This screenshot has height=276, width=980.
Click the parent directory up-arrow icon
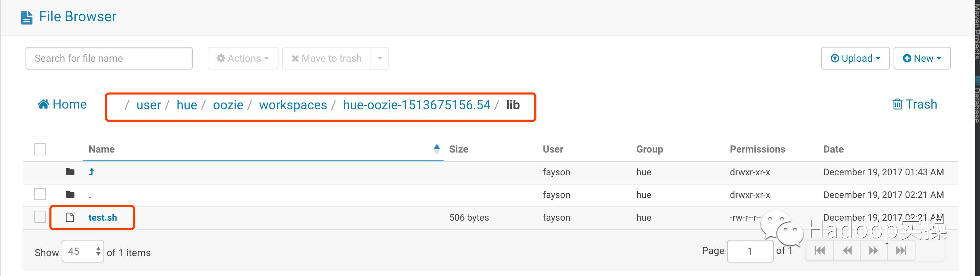tap(91, 172)
